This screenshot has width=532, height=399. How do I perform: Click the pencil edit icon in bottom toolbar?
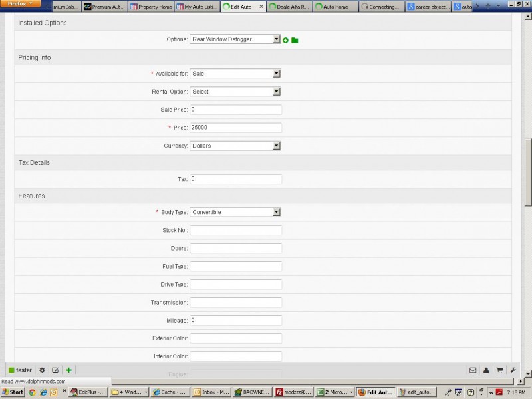[x=55, y=370]
